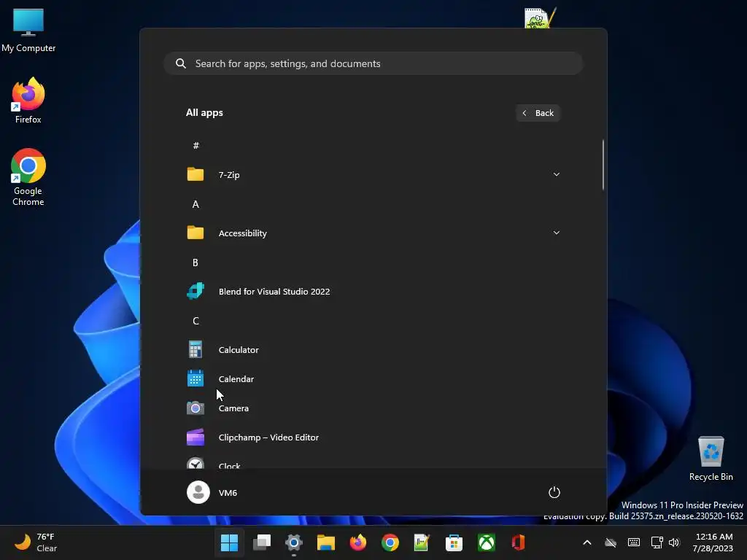Open the Calendar app icon
747x560 pixels.
click(196, 378)
